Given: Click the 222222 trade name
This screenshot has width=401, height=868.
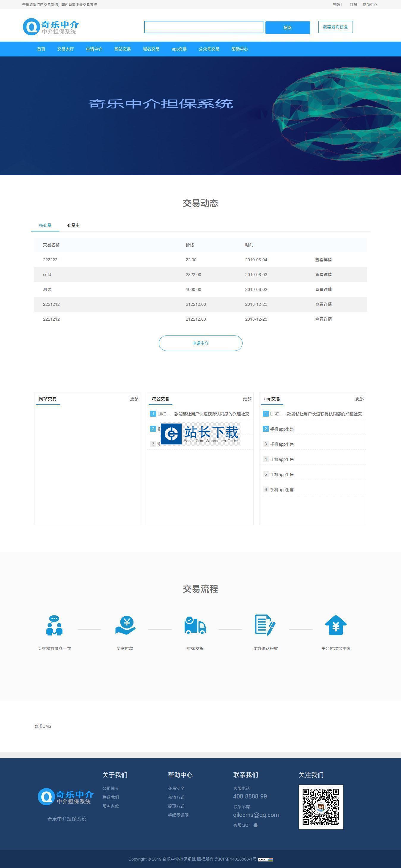Looking at the screenshot, I should pos(50,260).
